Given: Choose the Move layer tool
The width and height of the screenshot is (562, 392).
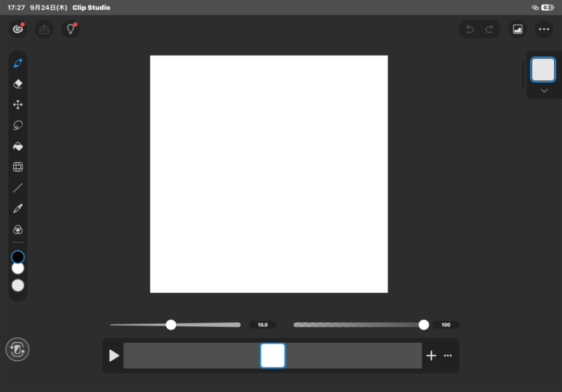Looking at the screenshot, I should coord(18,105).
